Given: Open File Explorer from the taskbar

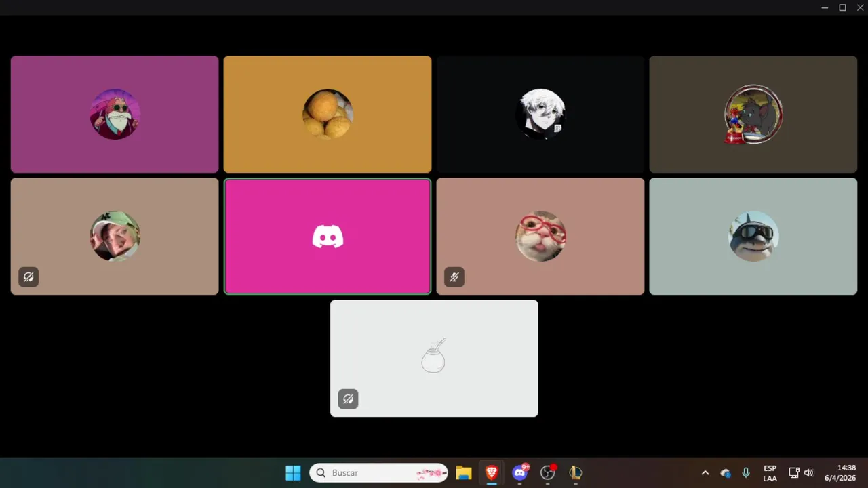Looking at the screenshot, I should (463, 472).
